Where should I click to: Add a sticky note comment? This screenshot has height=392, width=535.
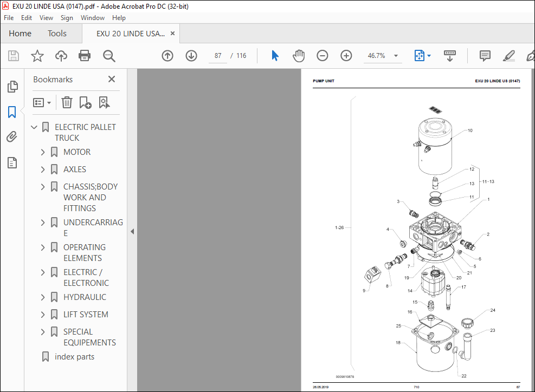click(x=485, y=56)
